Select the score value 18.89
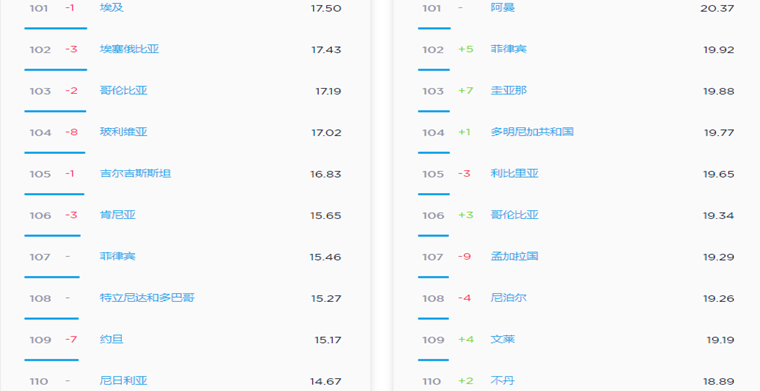 tap(719, 382)
